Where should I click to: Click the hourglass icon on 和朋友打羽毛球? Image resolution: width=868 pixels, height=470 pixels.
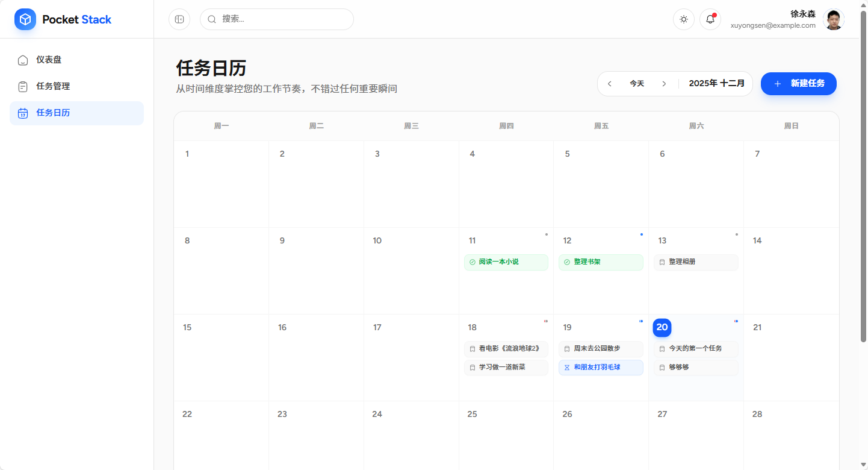point(567,368)
